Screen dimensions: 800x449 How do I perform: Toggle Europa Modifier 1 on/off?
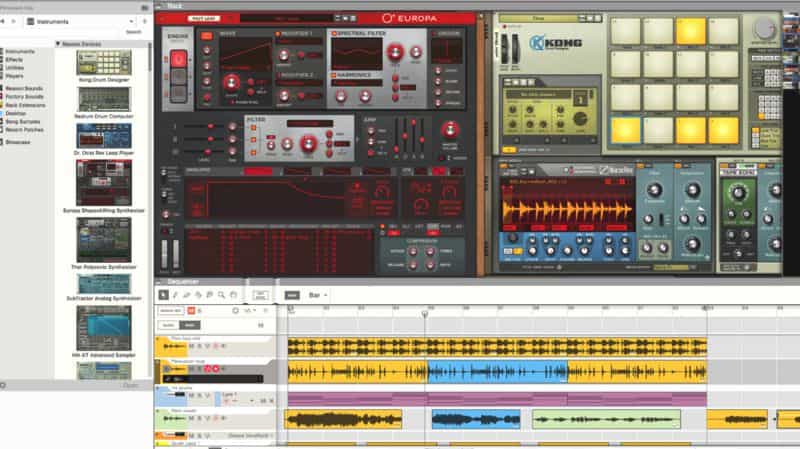click(278, 34)
